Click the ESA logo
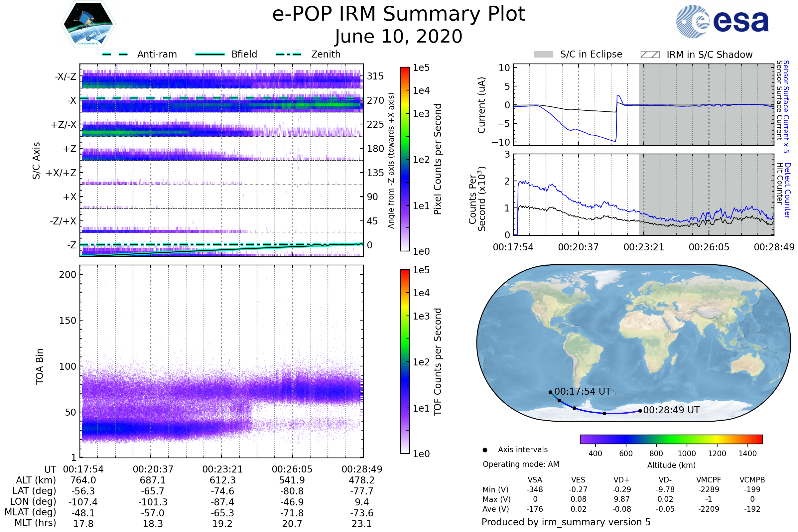Image resolution: width=798 pixels, height=532 pixels. (722, 21)
